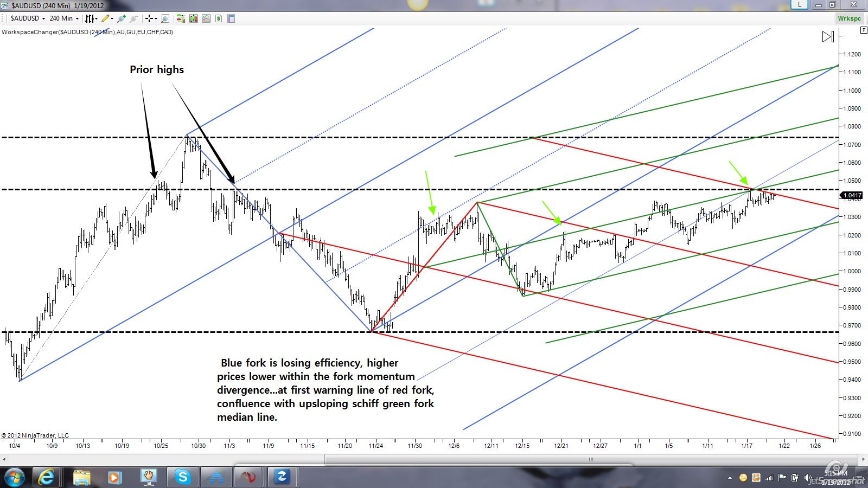Image resolution: width=868 pixels, height=488 pixels.
Task: Click the blue dome app taskbar icon
Action: (x=216, y=477)
